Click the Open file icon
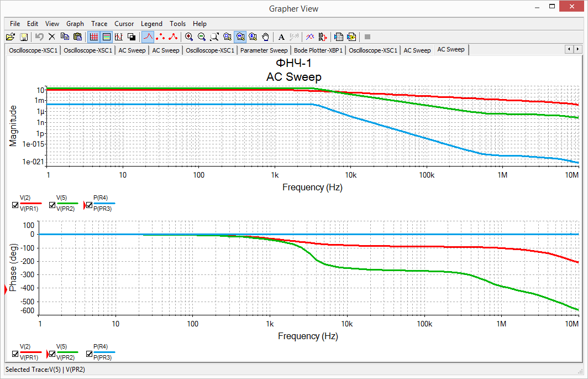The height and width of the screenshot is (379, 588). [10, 37]
